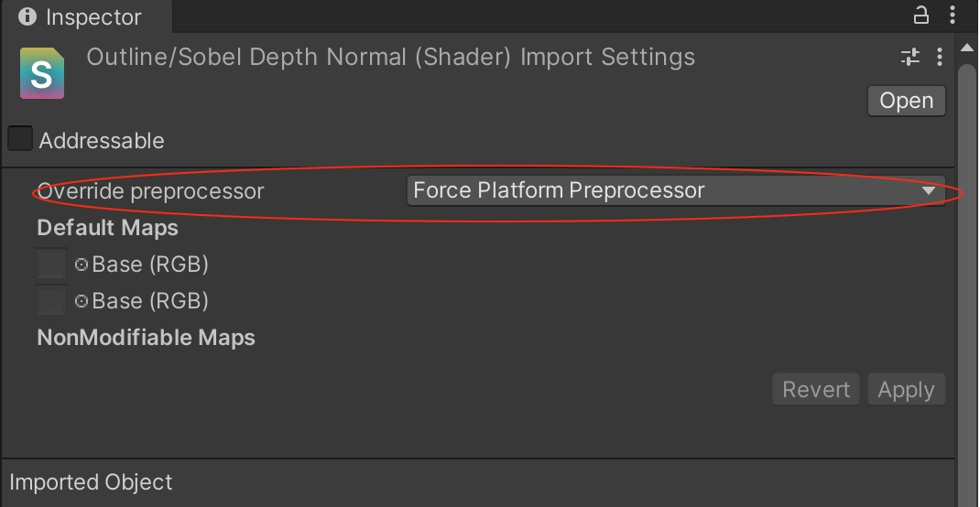Open the import settings three-dot context menu
The width and height of the screenshot is (980, 507).
pyautogui.click(x=940, y=58)
